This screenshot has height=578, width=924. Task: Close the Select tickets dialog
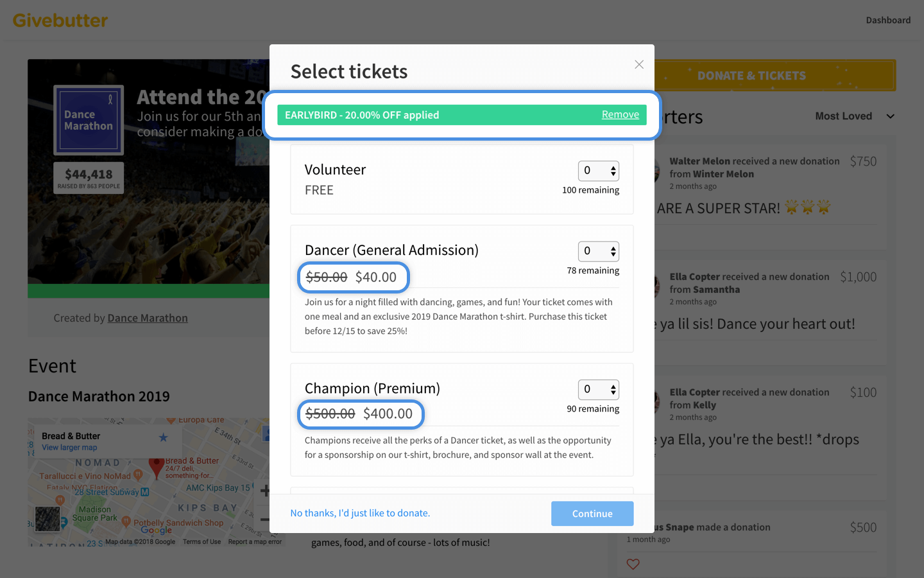(x=638, y=64)
